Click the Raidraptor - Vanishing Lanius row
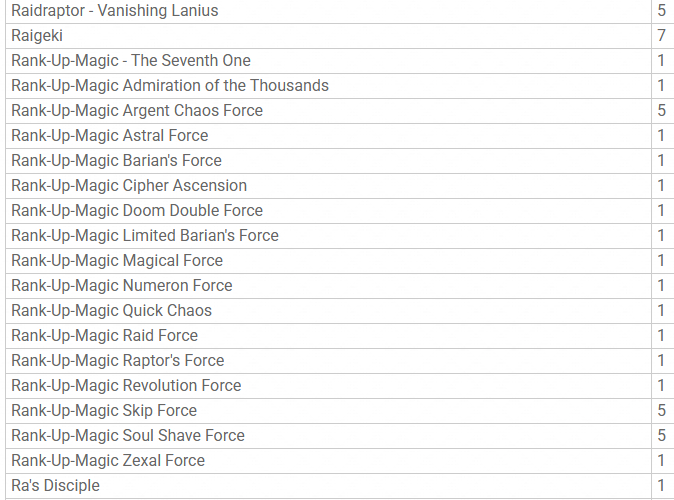This screenshot has width=674, height=500. point(115,11)
